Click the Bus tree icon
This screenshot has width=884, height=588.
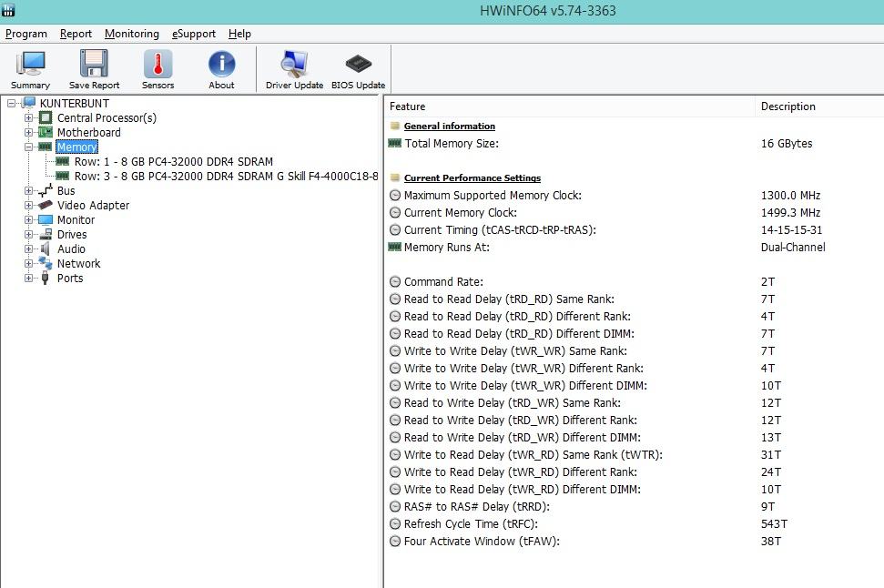point(46,190)
